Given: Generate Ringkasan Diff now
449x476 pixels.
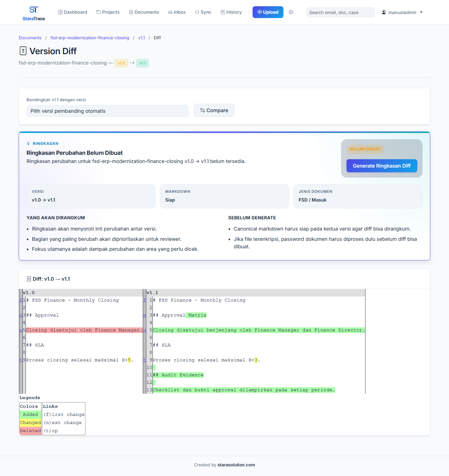Looking at the screenshot, I should point(382,166).
